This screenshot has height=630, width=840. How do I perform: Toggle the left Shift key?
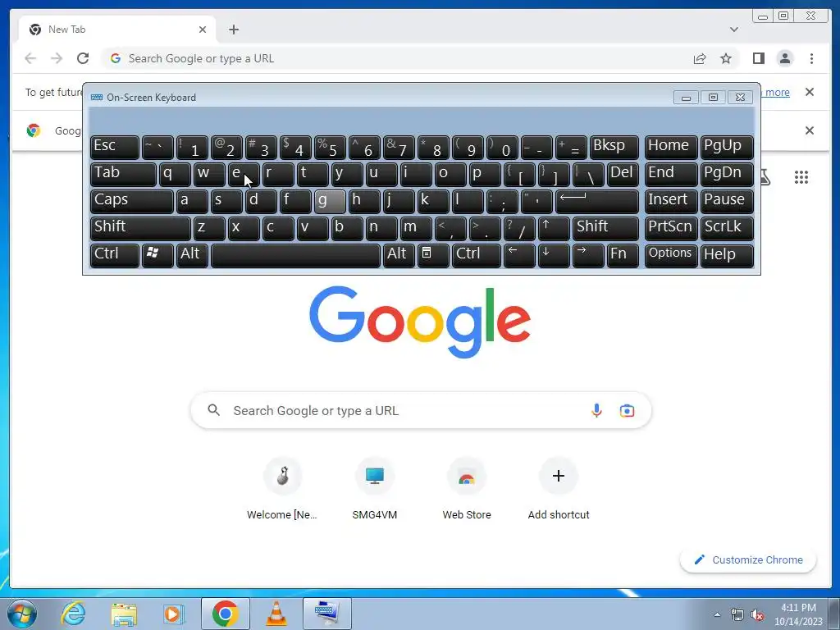pyautogui.click(x=140, y=228)
